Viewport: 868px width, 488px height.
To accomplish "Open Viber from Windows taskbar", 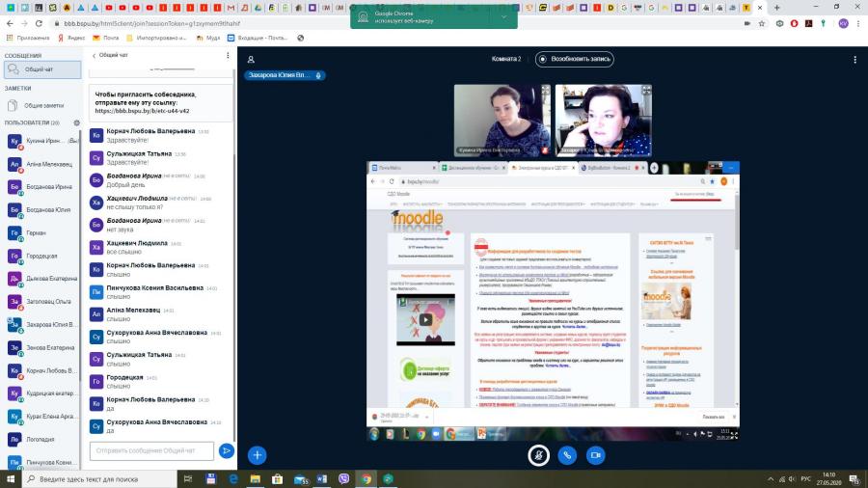I will (343, 478).
